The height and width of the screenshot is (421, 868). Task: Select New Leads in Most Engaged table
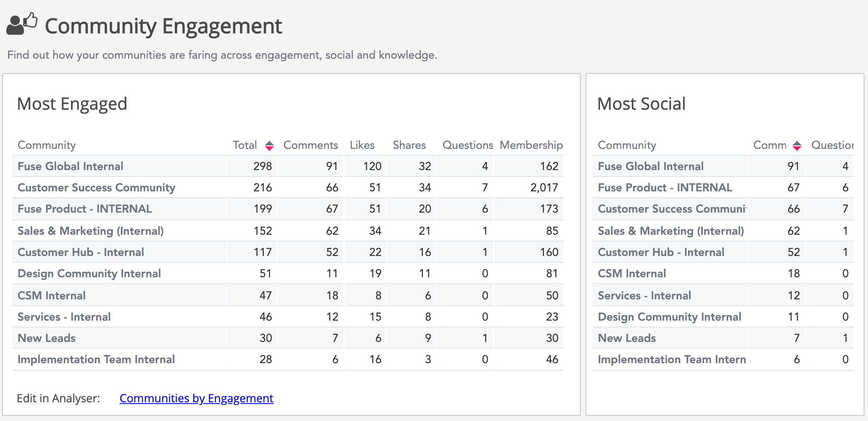tap(46, 338)
